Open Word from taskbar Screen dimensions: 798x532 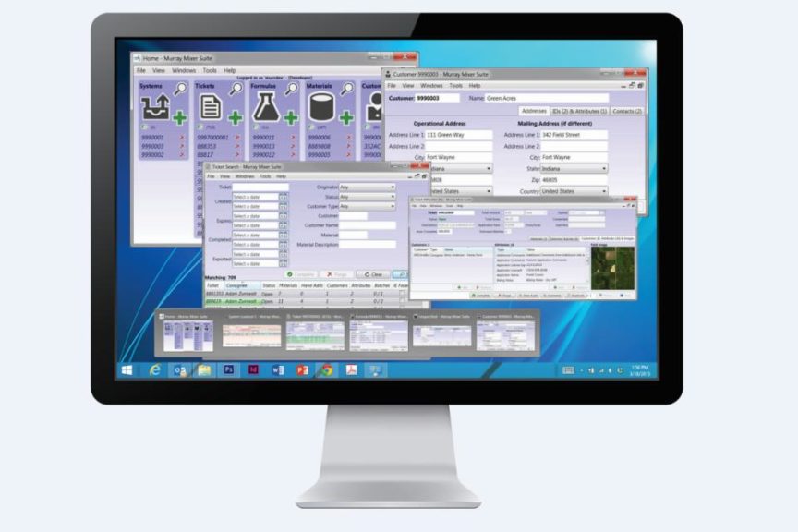click(278, 370)
